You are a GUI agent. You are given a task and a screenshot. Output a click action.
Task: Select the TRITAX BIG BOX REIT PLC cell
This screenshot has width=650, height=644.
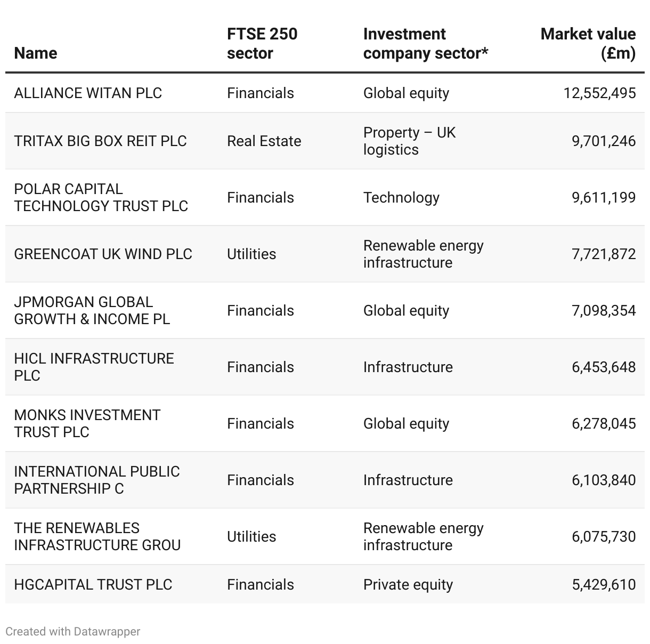(x=100, y=141)
